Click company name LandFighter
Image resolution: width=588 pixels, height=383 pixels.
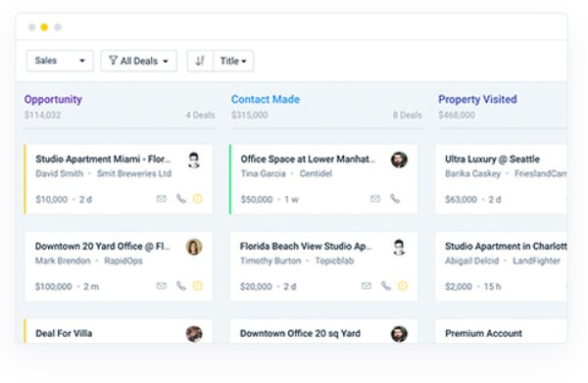[536, 261]
